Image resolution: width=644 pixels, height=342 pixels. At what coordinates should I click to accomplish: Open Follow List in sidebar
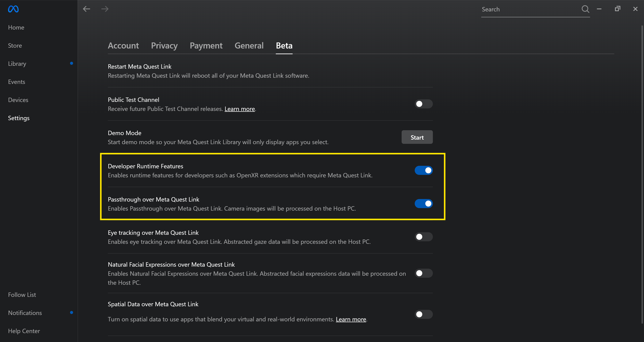pyautogui.click(x=22, y=295)
